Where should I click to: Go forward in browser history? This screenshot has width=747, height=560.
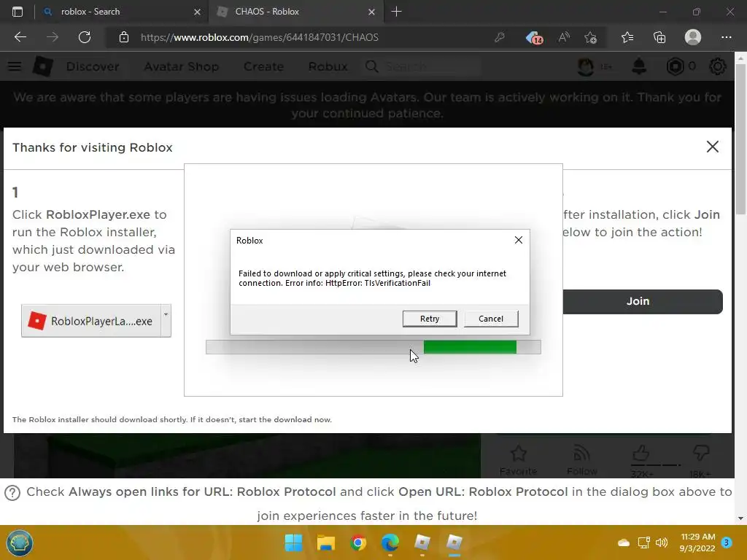click(53, 37)
